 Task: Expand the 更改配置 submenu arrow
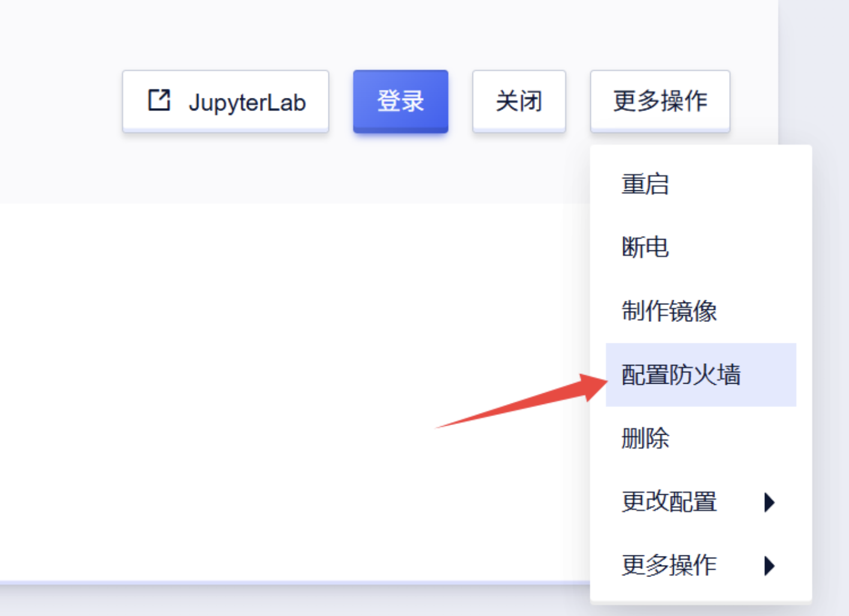(x=769, y=502)
